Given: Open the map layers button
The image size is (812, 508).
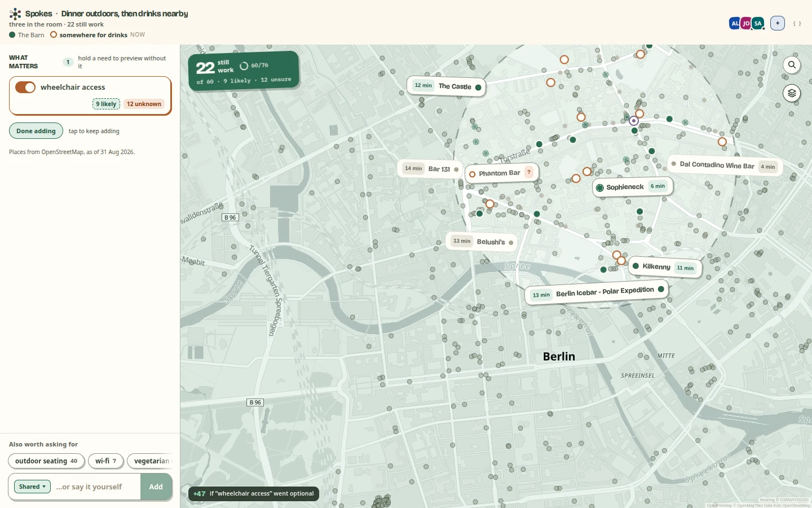Looking at the screenshot, I should coord(792,93).
